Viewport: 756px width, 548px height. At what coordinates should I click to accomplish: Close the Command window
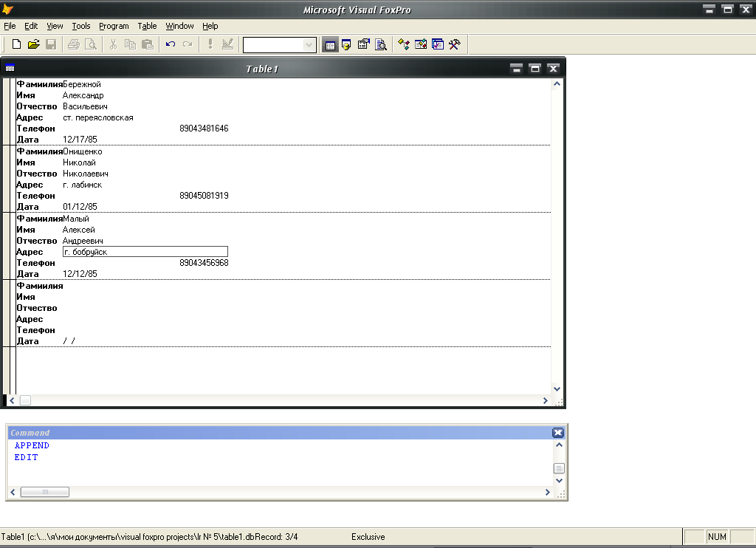point(558,433)
